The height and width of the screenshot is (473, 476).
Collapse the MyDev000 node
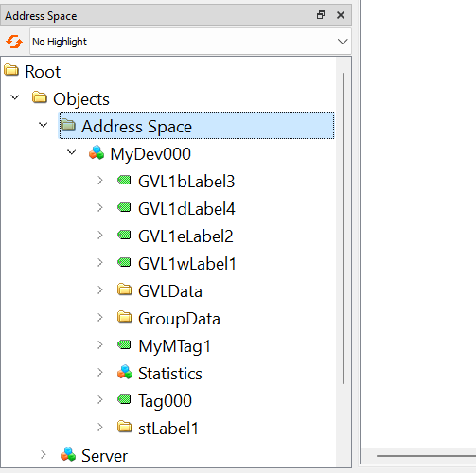72,153
